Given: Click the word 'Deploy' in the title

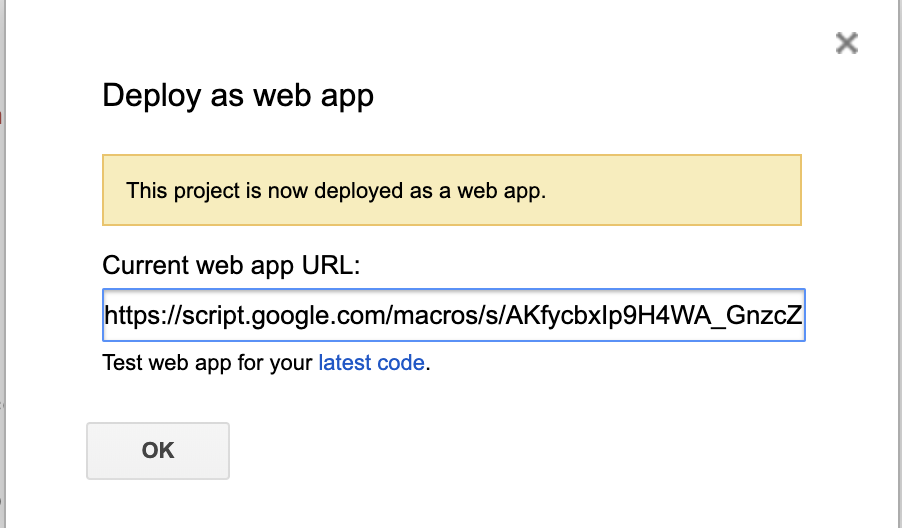Looking at the screenshot, I should pyautogui.click(x=152, y=95).
